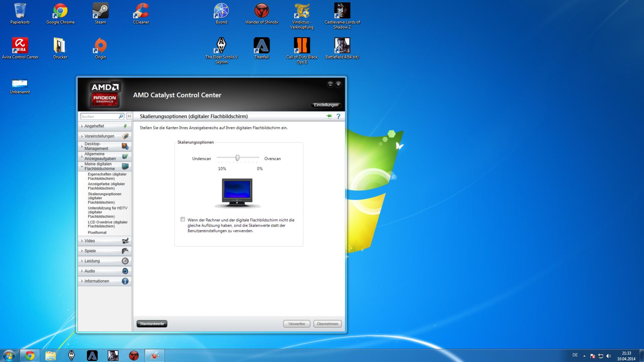Image resolution: width=644 pixels, height=362 pixels.
Task: Select the Unbenannt desktop file
Action: pyautogui.click(x=20, y=86)
